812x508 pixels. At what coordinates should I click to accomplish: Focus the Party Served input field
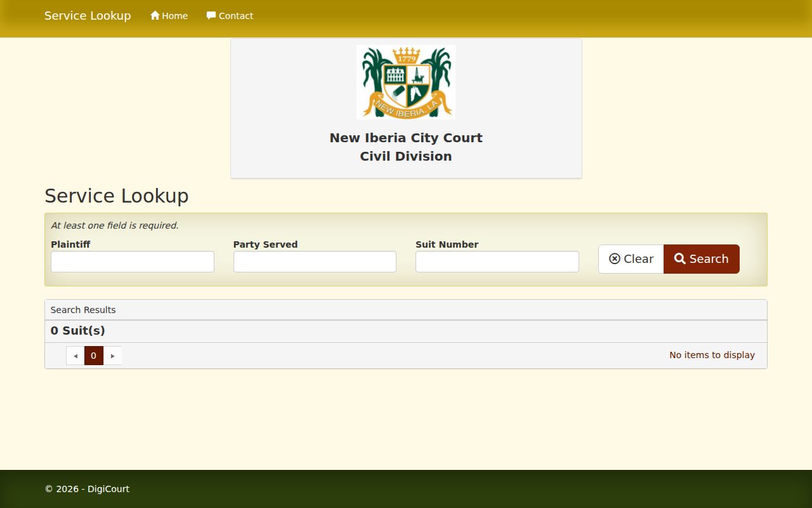click(x=315, y=262)
